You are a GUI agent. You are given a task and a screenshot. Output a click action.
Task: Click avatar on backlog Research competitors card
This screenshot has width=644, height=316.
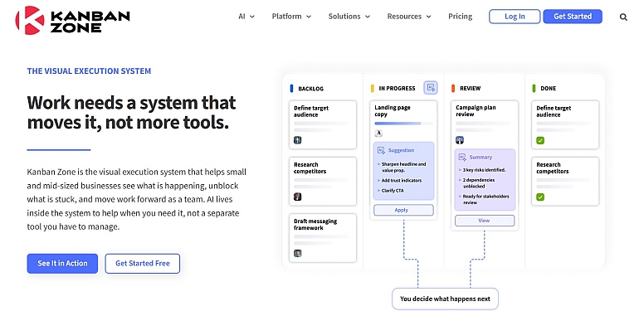tap(298, 197)
